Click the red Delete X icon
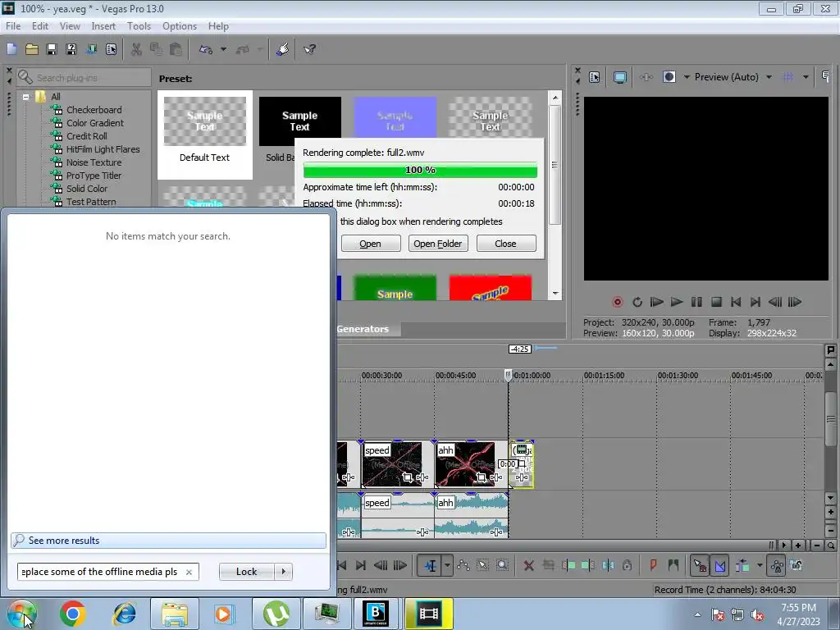 tap(529, 565)
